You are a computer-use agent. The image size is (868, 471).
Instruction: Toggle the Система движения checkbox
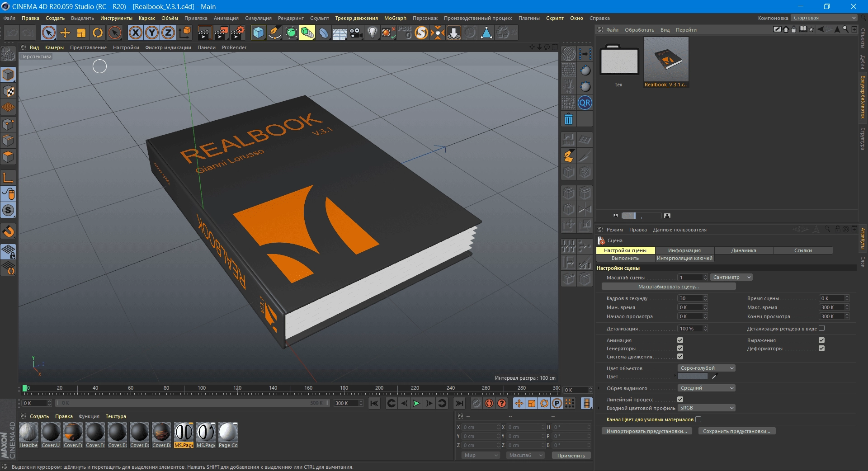(680, 357)
